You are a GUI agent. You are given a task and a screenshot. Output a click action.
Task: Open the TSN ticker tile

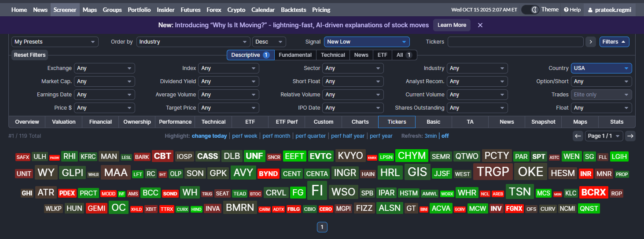coord(519,191)
